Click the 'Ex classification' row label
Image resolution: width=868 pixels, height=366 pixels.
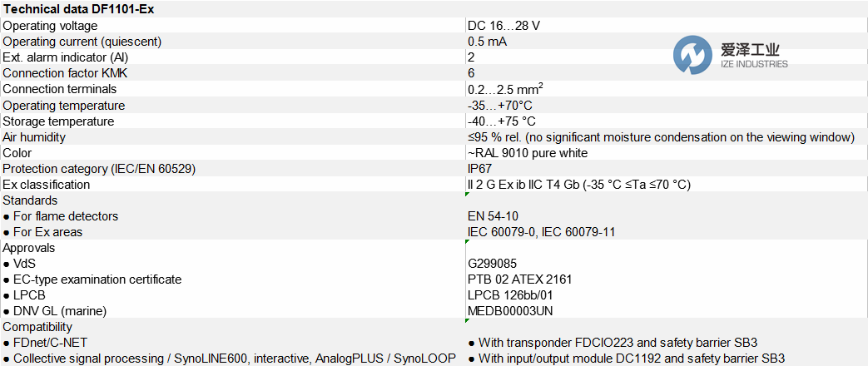click(47, 185)
